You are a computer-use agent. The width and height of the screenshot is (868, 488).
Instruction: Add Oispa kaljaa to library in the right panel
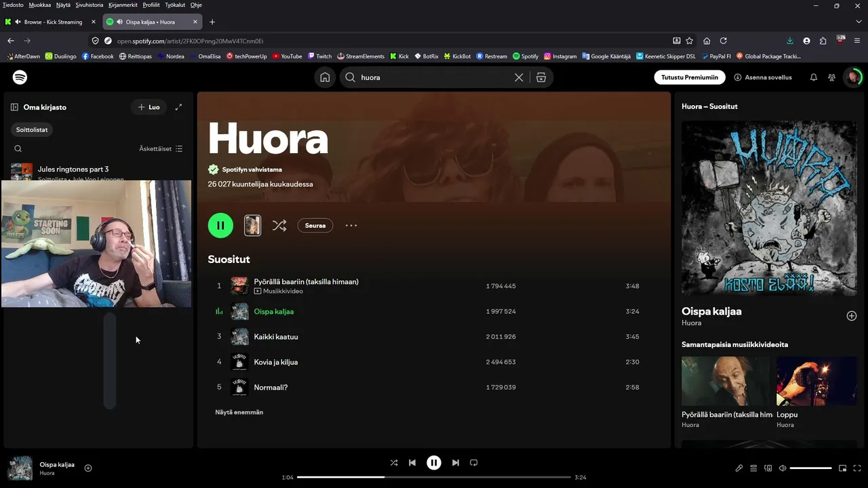pyautogui.click(x=852, y=316)
